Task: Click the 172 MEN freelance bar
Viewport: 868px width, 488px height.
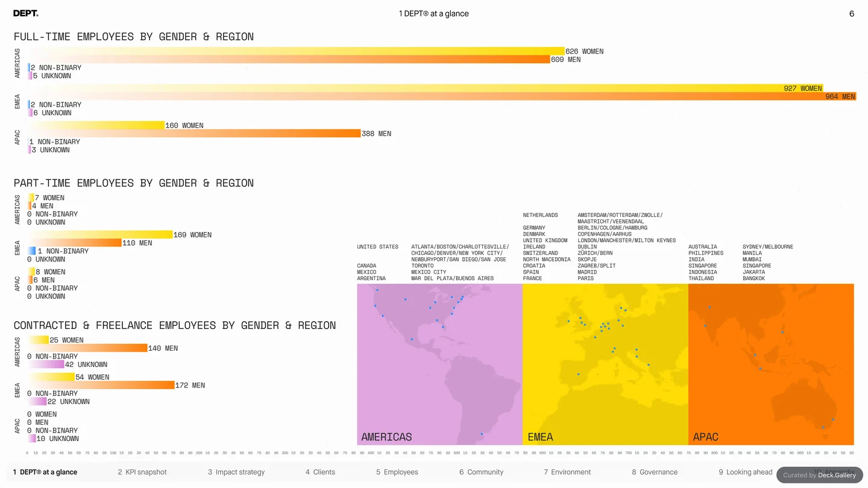Action: (101, 385)
